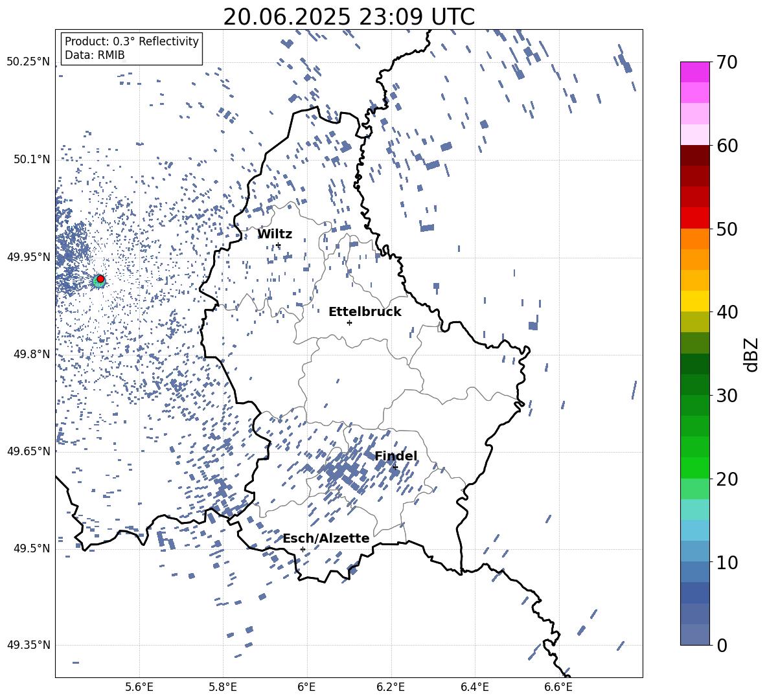Click colorbar tick value 20
Image resolution: width=767 pixels, height=700 pixels.
[727, 479]
